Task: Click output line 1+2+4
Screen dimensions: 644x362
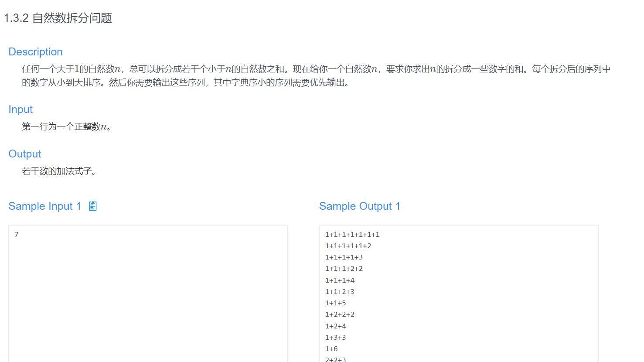Action: point(336,326)
